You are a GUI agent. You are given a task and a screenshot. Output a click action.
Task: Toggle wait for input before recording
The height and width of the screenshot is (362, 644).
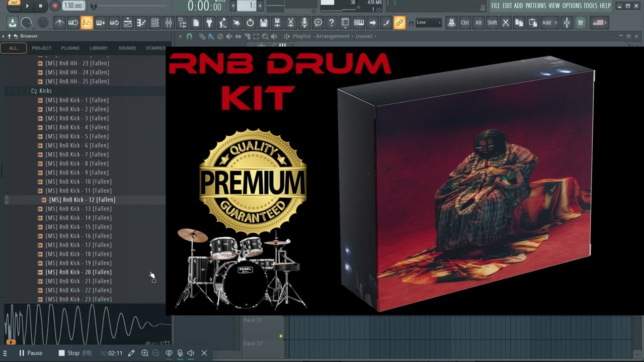[x=73, y=23]
